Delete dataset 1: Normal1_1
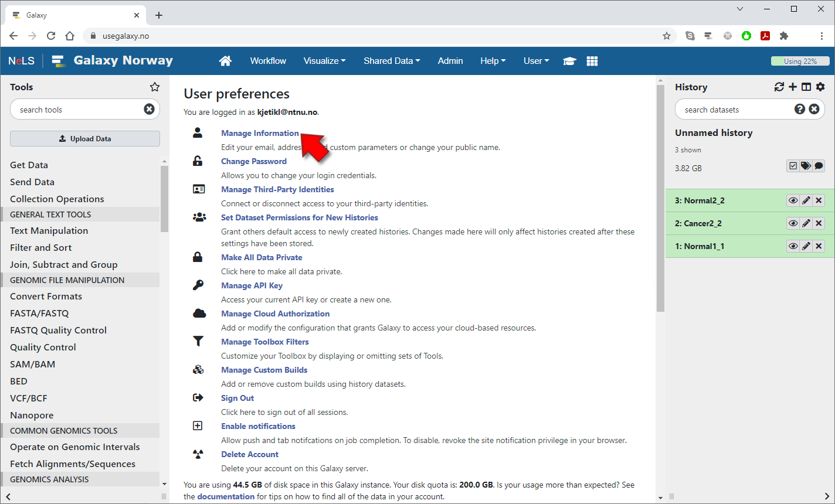This screenshot has width=835, height=504. click(819, 246)
